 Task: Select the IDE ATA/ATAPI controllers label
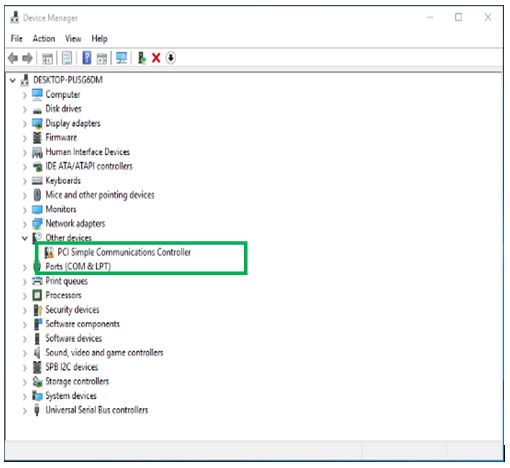click(x=89, y=166)
